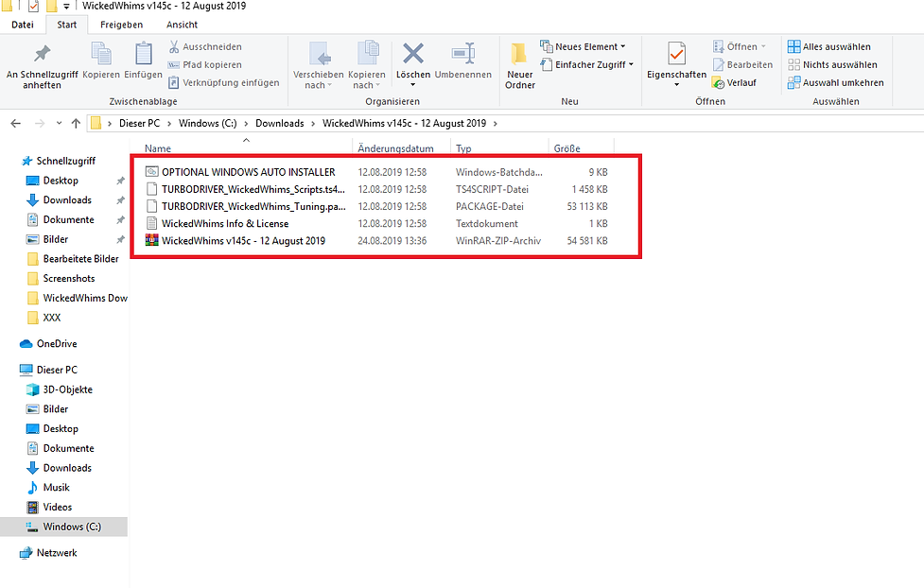Click Schnellzugriff in the navigation pane
924x588 pixels.
[x=65, y=161]
